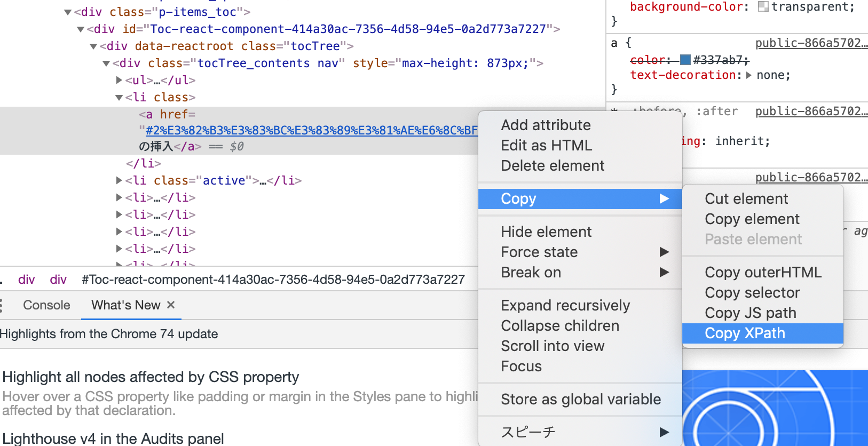Open the スピーチ submenu
The width and height of the screenshot is (868, 446).
tap(580, 432)
